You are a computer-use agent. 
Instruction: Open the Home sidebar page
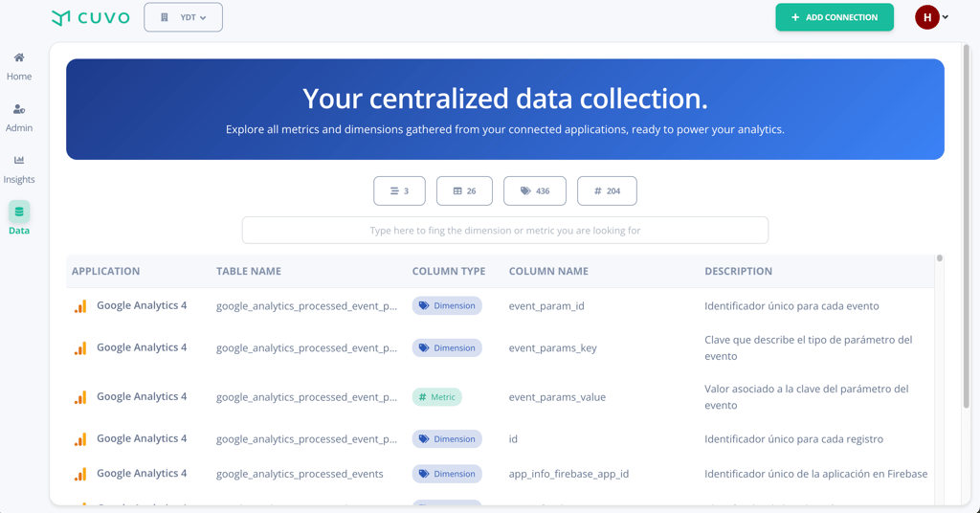(19, 66)
